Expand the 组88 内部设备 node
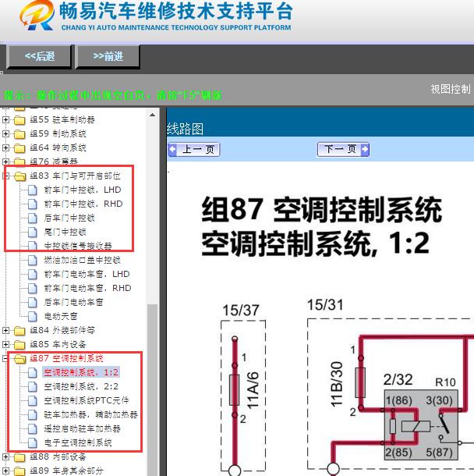Screen dimensions: 474x476 point(5,456)
